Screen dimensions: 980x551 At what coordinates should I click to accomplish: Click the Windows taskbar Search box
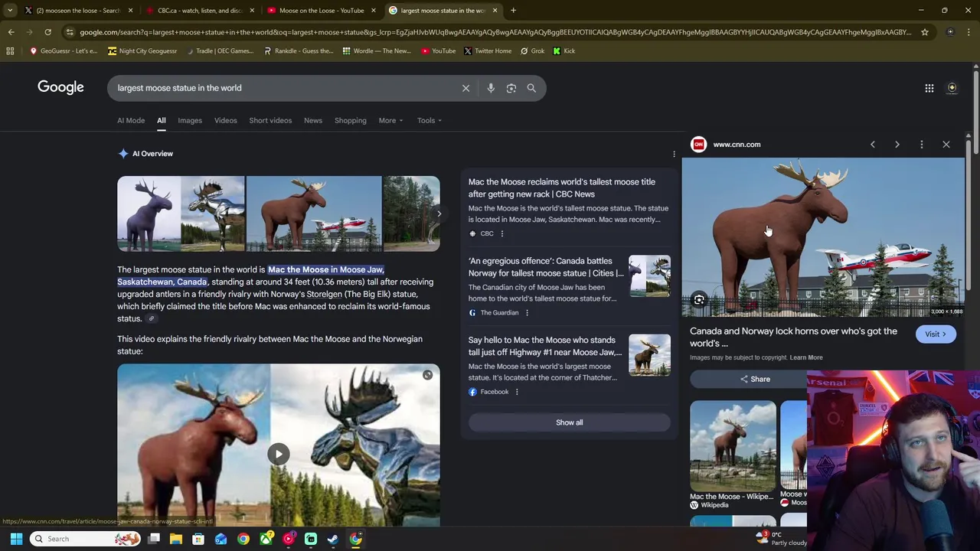click(x=87, y=539)
